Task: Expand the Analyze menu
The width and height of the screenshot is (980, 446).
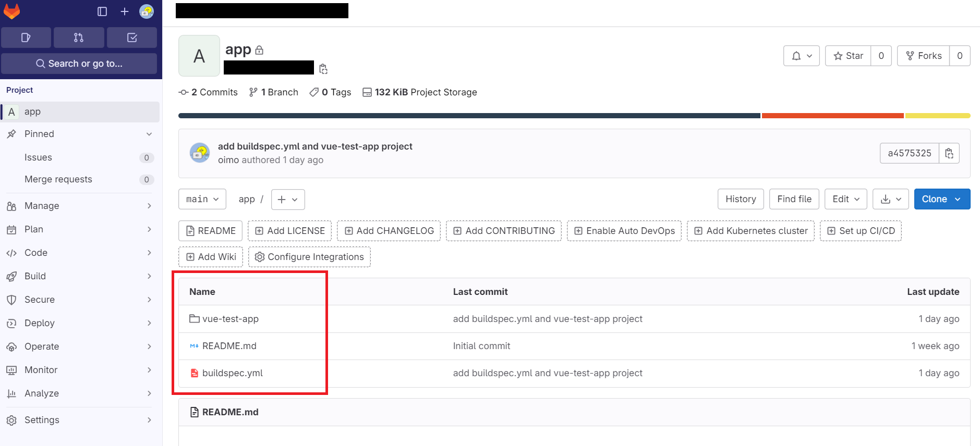Action: click(80, 393)
